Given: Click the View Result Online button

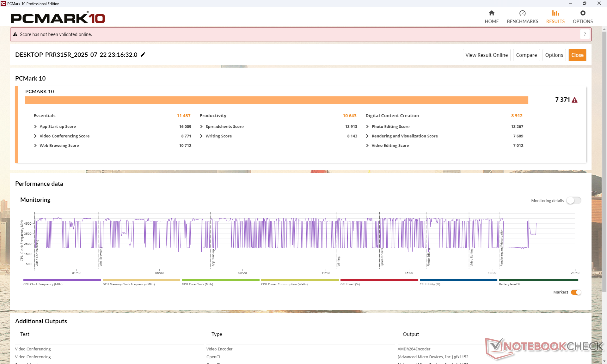Looking at the screenshot, I should click(486, 55).
